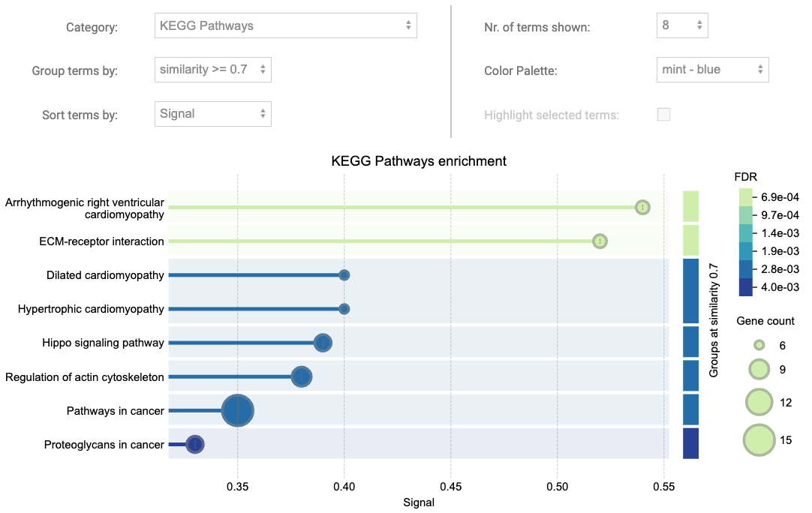Image resolution: width=812 pixels, height=513 pixels.
Task: Change the Nr. of terms shown value
Action: [681, 25]
